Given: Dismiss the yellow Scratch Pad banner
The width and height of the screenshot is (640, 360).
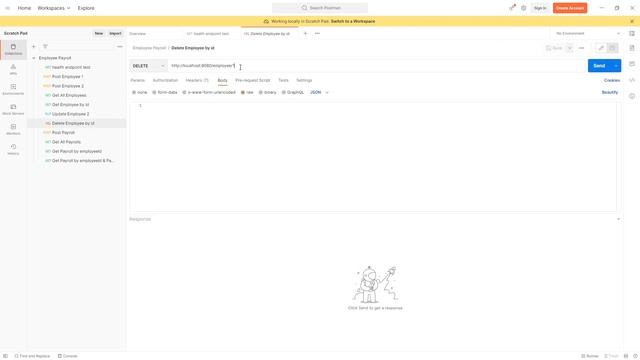Looking at the screenshot, I should coord(632,21).
